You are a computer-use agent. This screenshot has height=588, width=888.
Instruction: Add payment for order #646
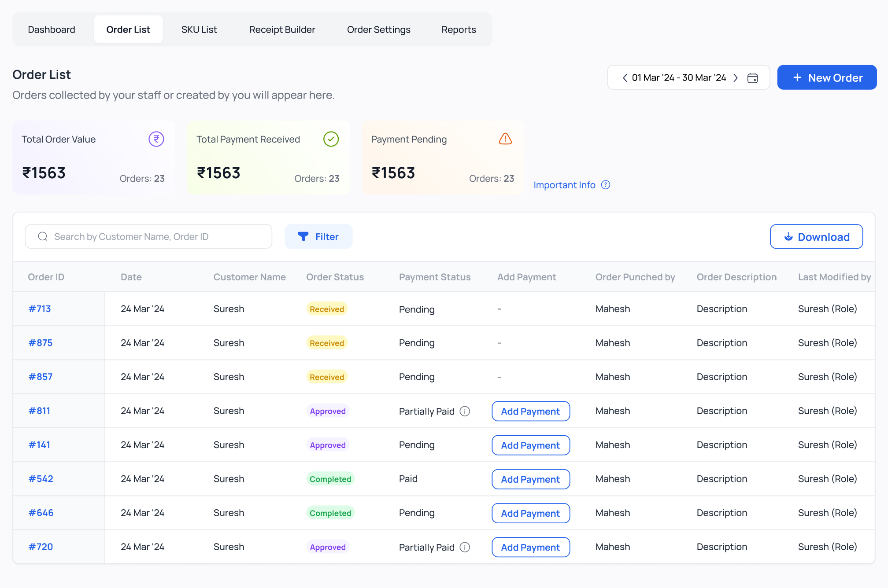531,513
